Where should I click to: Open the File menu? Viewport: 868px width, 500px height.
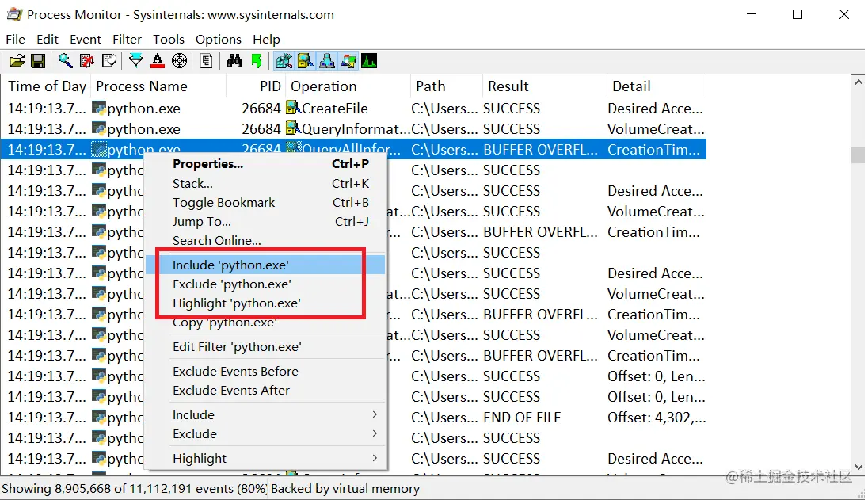(x=16, y=40)
